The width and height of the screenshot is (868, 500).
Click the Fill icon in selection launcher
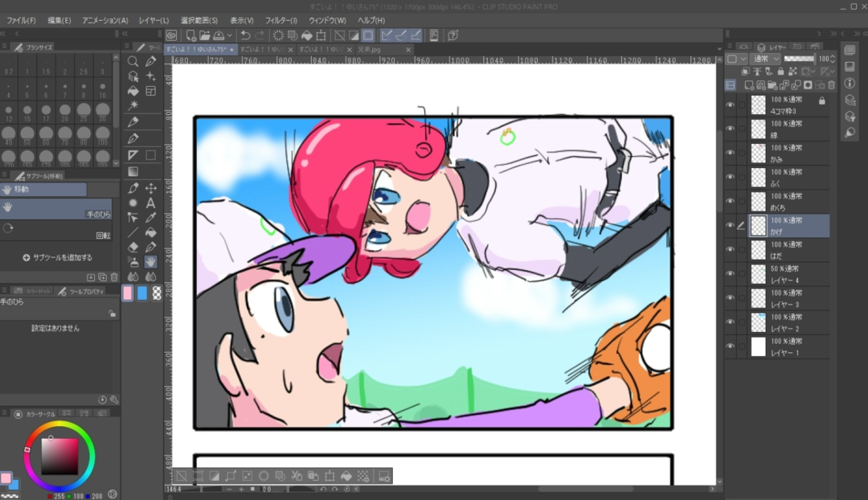346,476
